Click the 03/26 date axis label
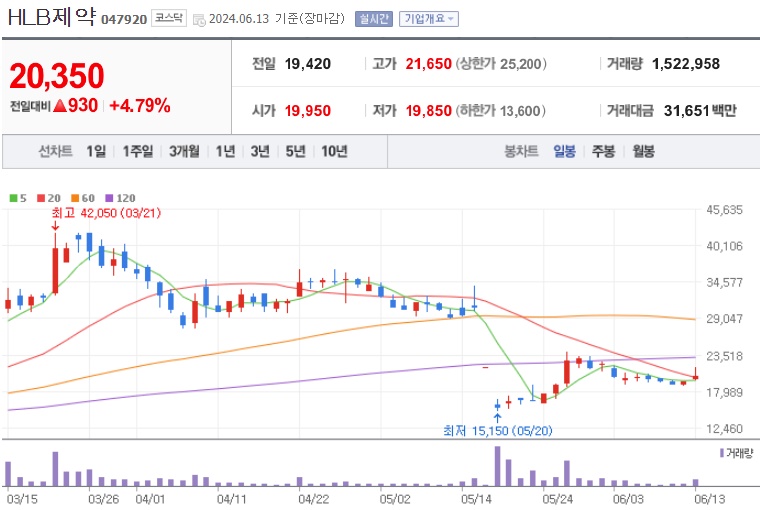 tap(104, 499)
